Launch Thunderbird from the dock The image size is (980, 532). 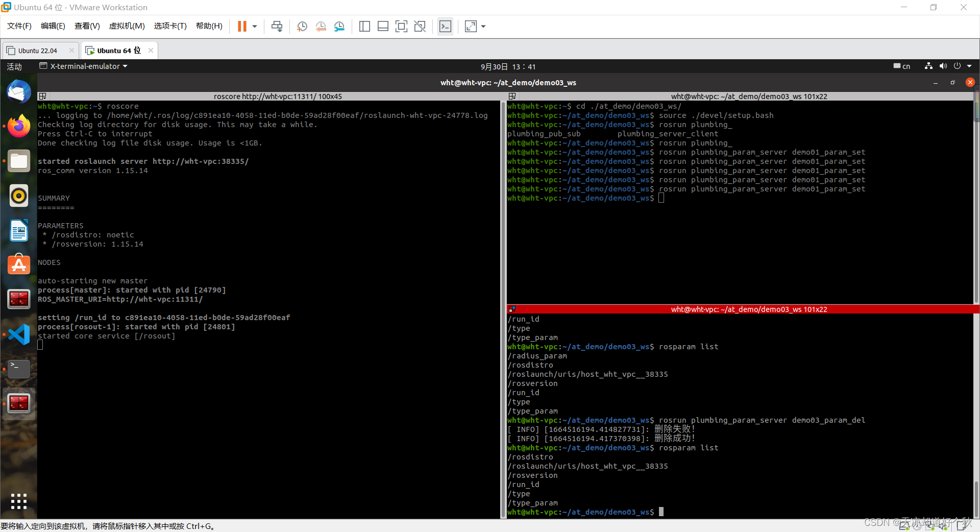point(19,92)
